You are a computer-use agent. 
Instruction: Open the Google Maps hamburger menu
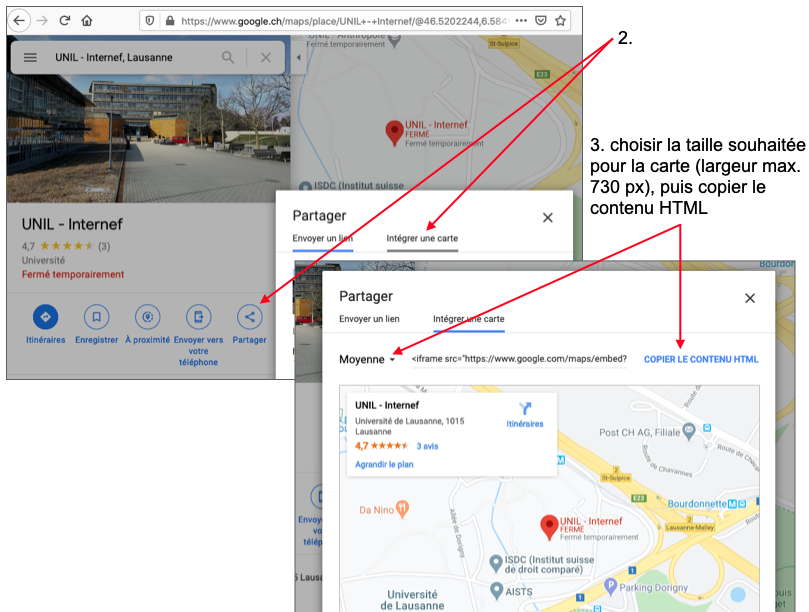coord(31,58)
